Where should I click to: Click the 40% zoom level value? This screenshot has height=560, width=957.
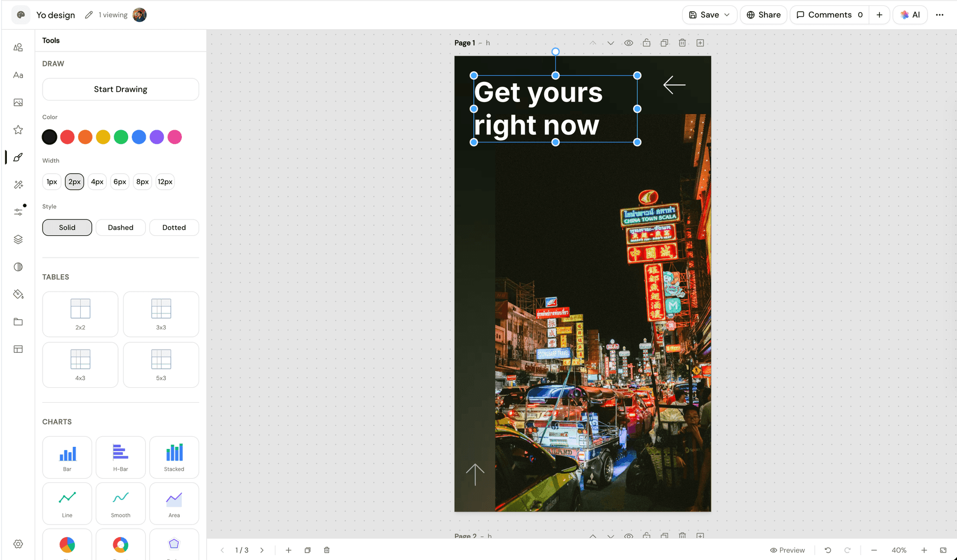[x=899, y=550]
